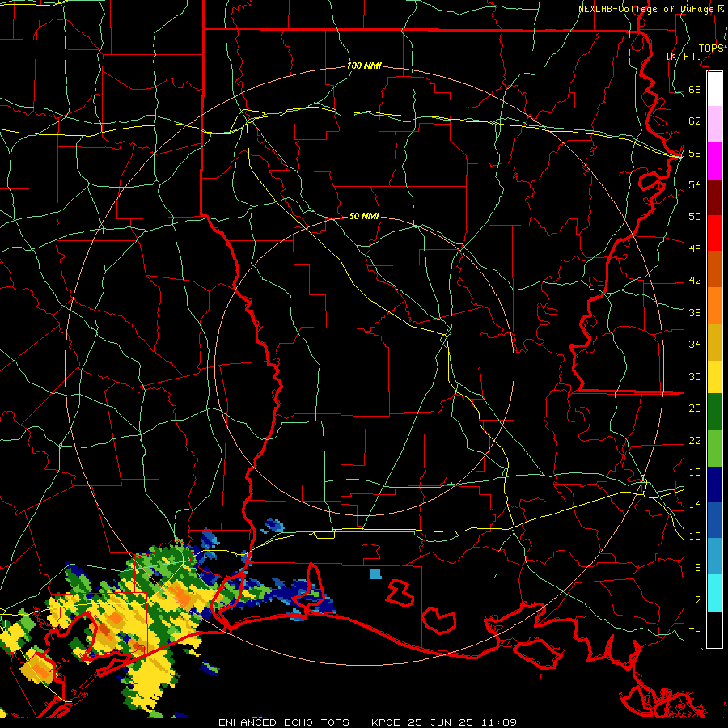Click the white 66 kft legend color
Viewport: 728px width, 728px height.
[x=714, y=89]
